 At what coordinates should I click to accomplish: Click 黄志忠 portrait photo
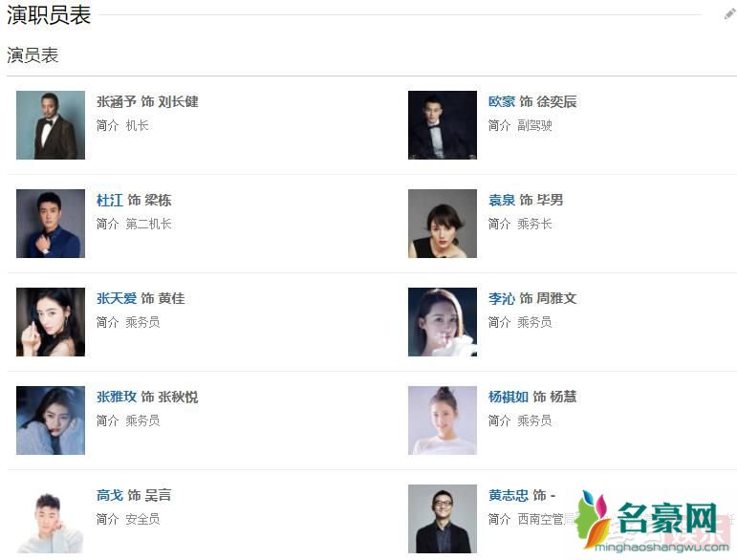[442, 519]
